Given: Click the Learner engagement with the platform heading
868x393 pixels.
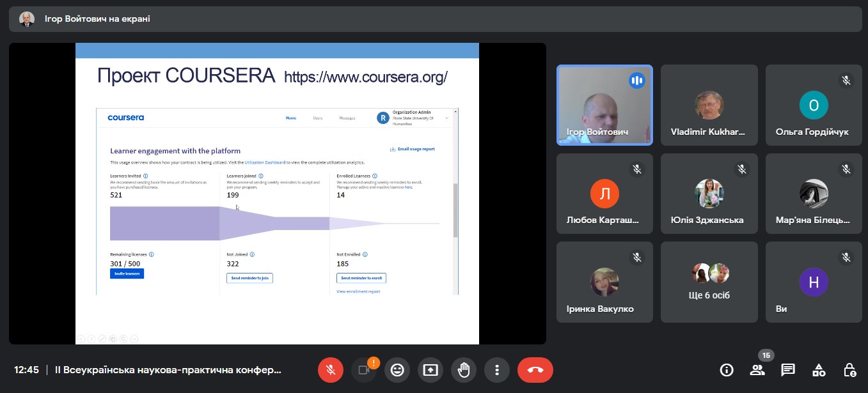Looking at the screenshot, I should 175,151.
